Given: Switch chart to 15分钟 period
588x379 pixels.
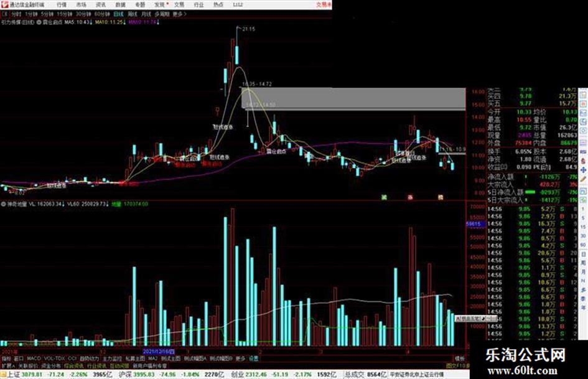Looking at the screenshot, I should tap(65, 14).
